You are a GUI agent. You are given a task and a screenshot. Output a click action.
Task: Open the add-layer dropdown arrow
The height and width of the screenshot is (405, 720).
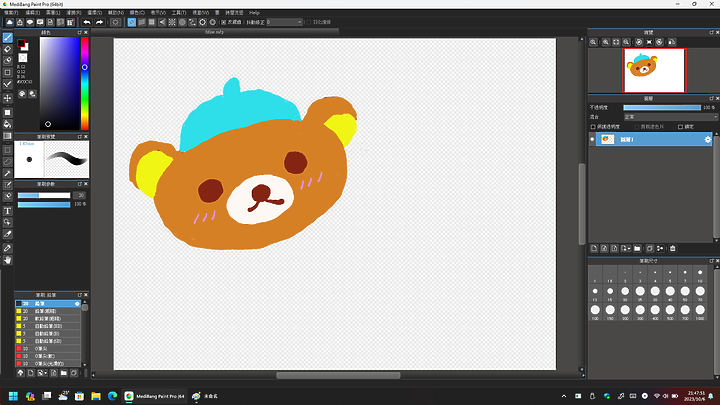coord(629,248)
